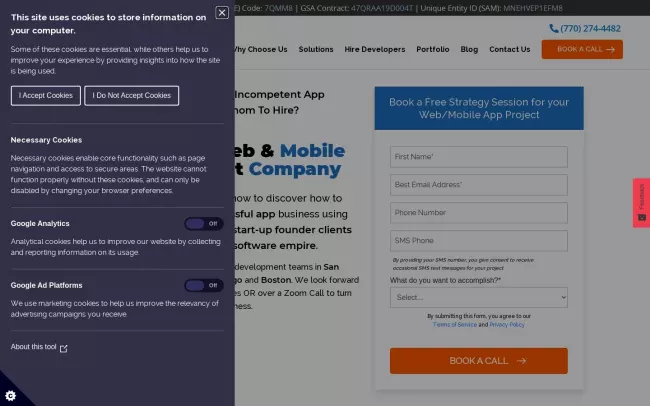Open the Hire Developers menu
The image size is (650, 406).
(375, 49)
